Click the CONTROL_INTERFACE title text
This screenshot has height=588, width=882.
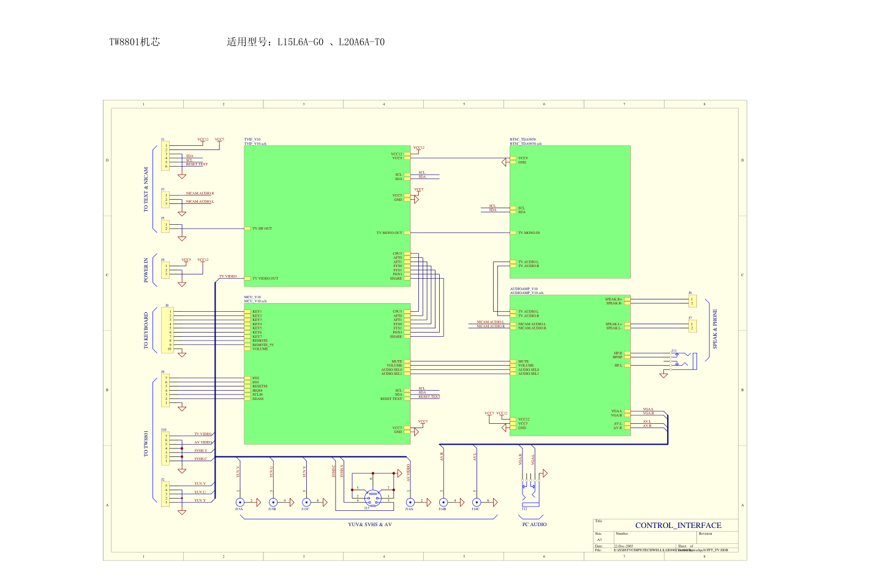coord(678,526)
